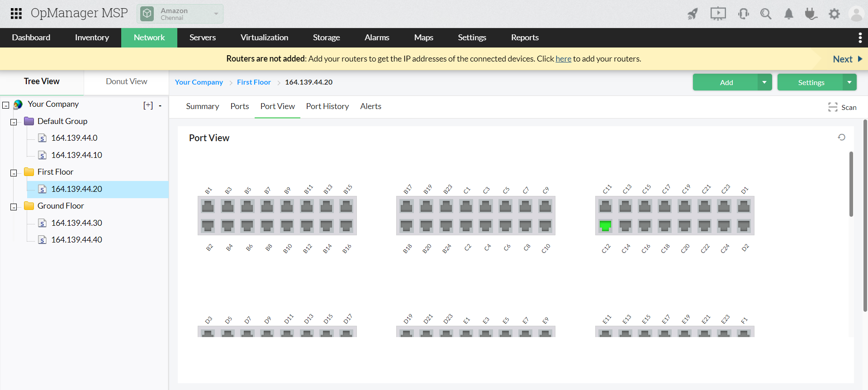The image size is (868, 390).
Task: Select port C10 in port view
Action: (545, 225)
